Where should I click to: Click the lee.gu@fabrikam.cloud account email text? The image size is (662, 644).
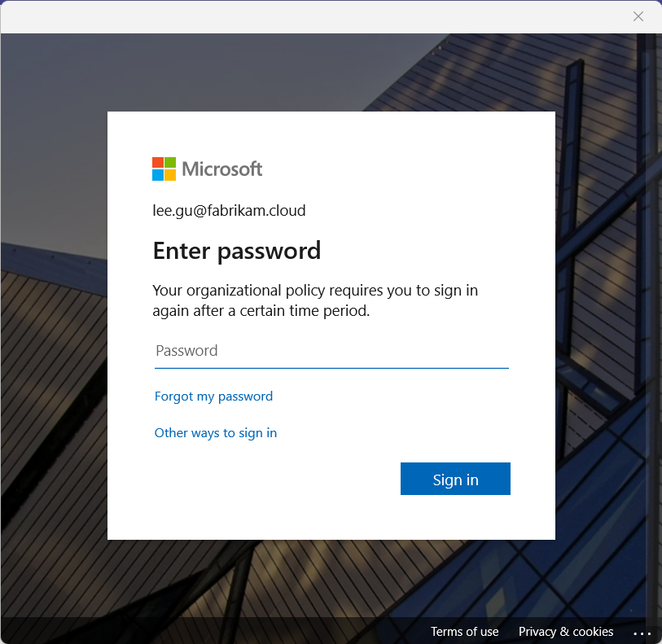pos(229,211)
